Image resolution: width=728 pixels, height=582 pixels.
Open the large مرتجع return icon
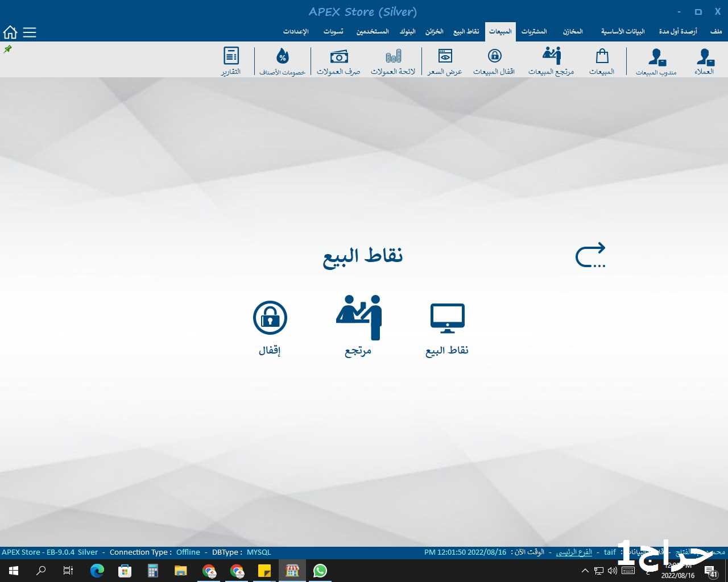coord(358,318)
